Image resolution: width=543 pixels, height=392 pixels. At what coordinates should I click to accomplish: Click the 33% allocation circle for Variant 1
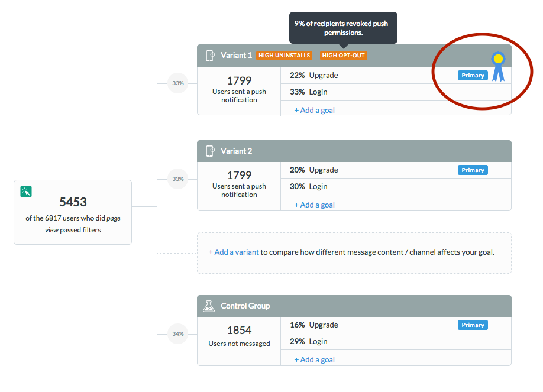coord(178,83)
